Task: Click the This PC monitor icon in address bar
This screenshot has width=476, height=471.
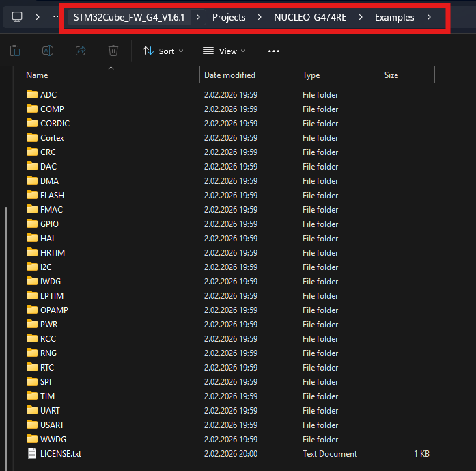Action: [x=17, y=17]
